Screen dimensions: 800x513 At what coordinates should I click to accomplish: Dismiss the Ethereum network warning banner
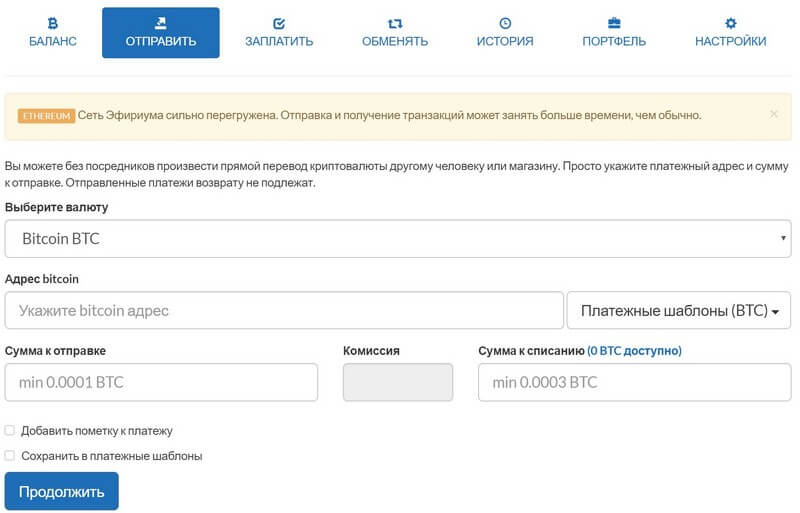(773, 114)
